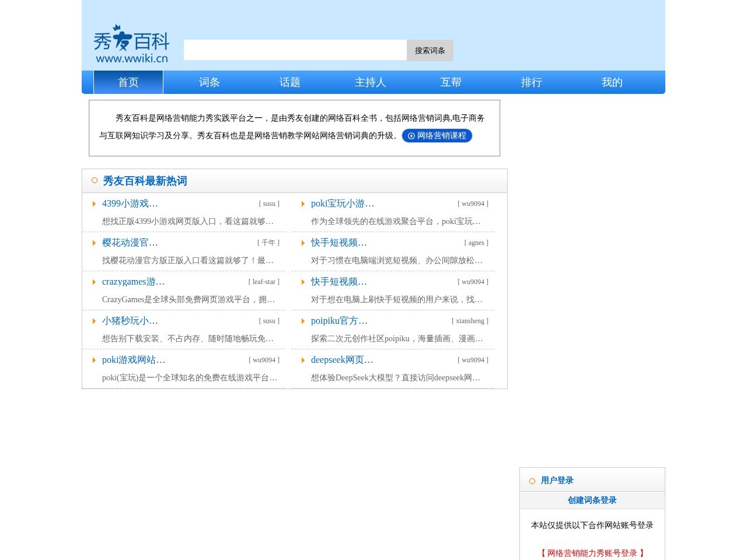
Task: Click the arrow icon beside deepseek网页 entry
Action: (x=303, y=360)
